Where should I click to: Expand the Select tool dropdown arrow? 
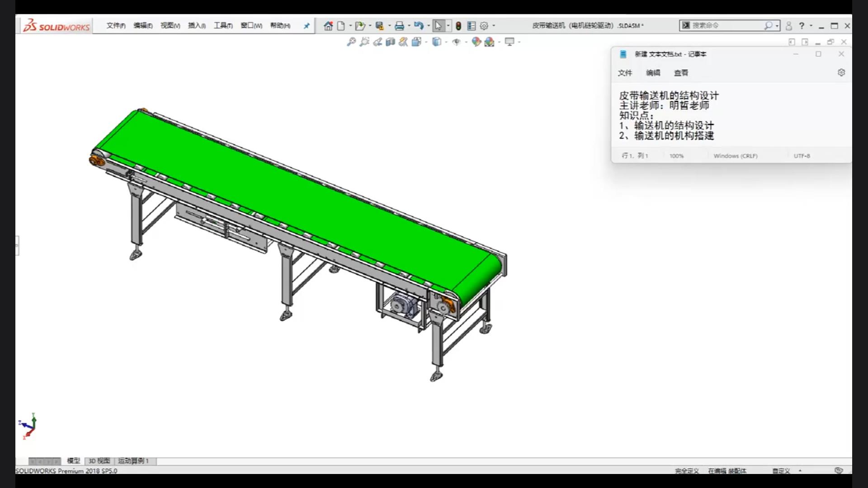448,26
